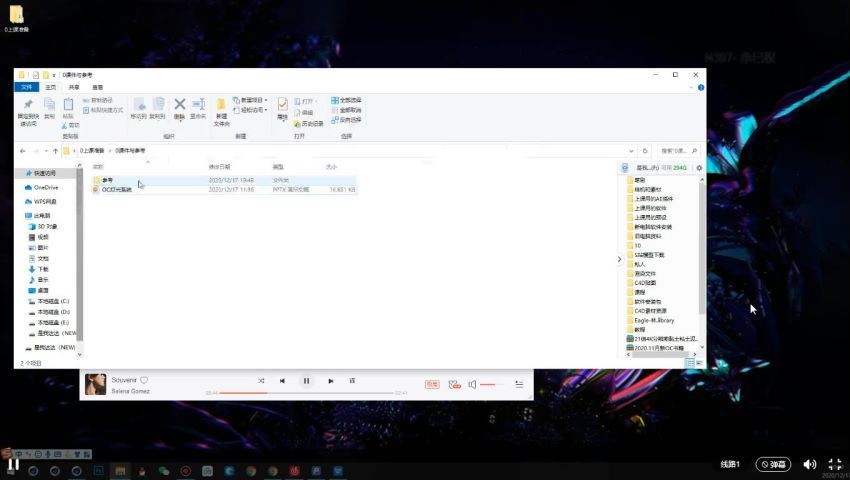Click Paste shortcut in ribbon
This screenshot has width=850, height=480.
(x=104, y=110)
